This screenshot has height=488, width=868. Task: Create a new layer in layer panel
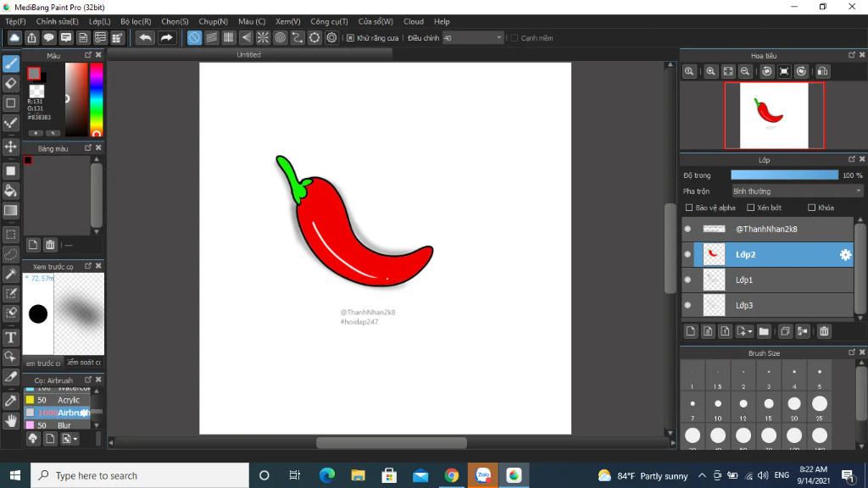tap(690, 331)
